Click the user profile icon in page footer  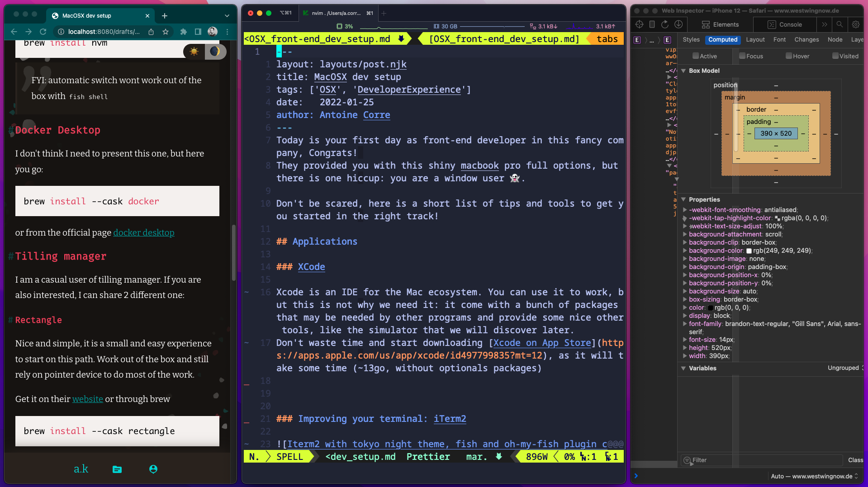click(153, 469)
